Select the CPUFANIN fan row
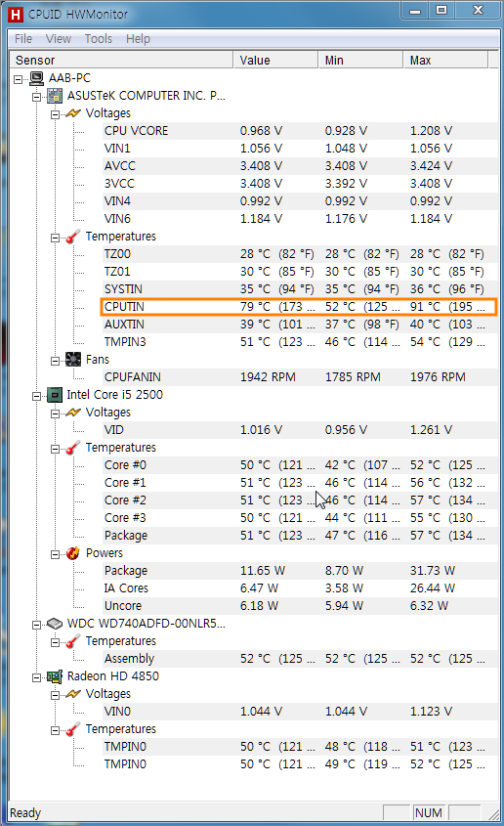The height and width of the screenshot is (826, 504). pos(300,377)
